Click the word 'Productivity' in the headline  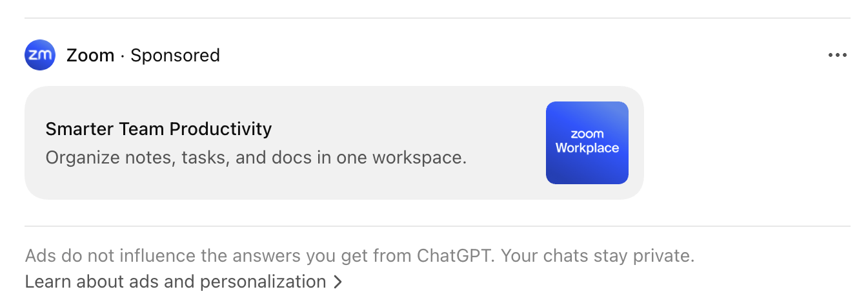[220, 129]
